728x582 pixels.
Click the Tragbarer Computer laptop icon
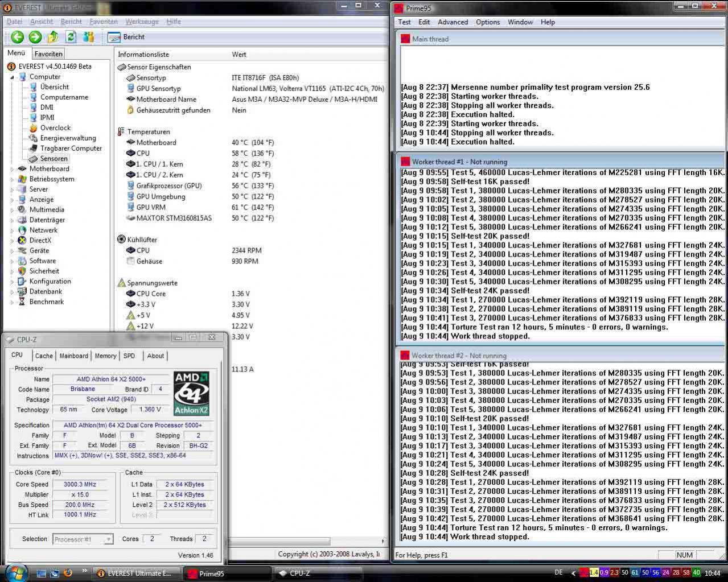coord(34,148)
